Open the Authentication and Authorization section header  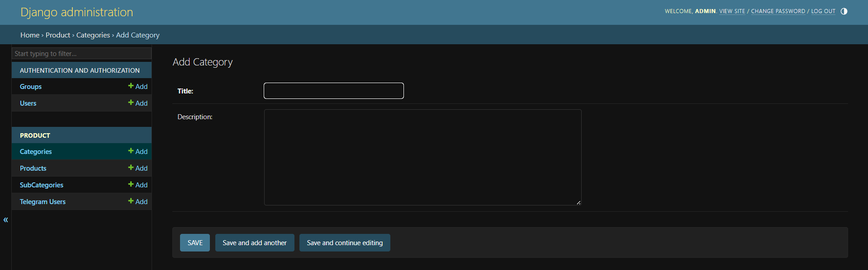[x=80, y=70]
